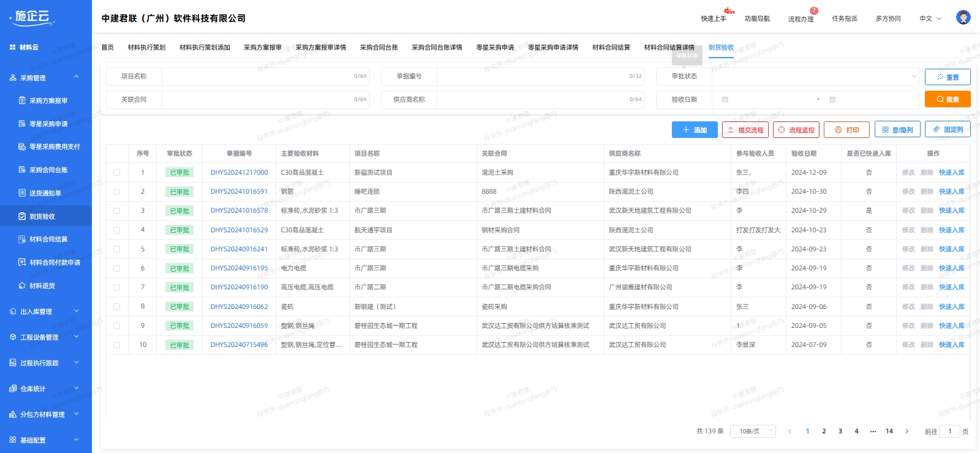Image resolution: width=980 pixels, height=453 pixels.
Task: Check the row 8 checkbox
Action: 116,307
